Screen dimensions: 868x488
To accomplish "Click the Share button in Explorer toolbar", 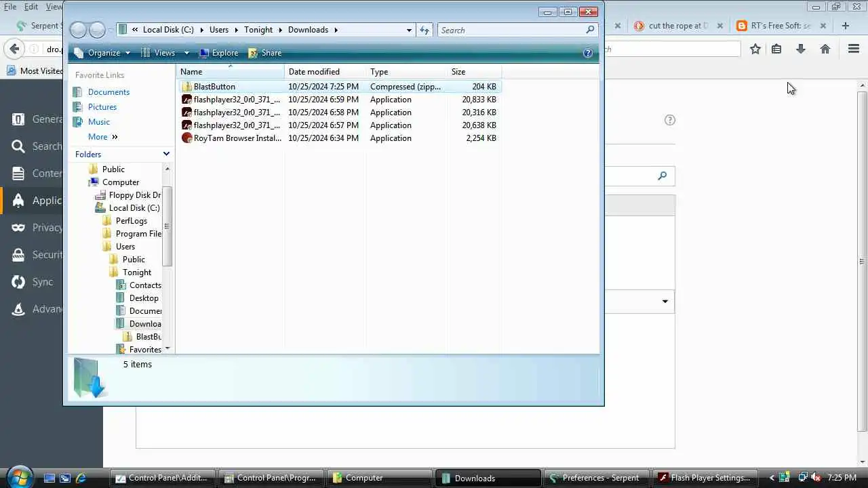I will point(264,53).
